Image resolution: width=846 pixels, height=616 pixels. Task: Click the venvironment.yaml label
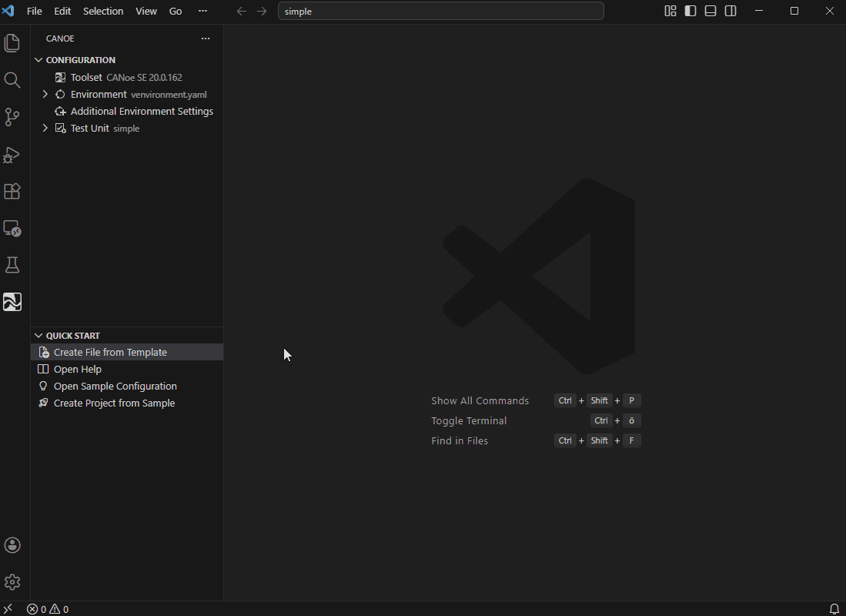pos(169,95)
